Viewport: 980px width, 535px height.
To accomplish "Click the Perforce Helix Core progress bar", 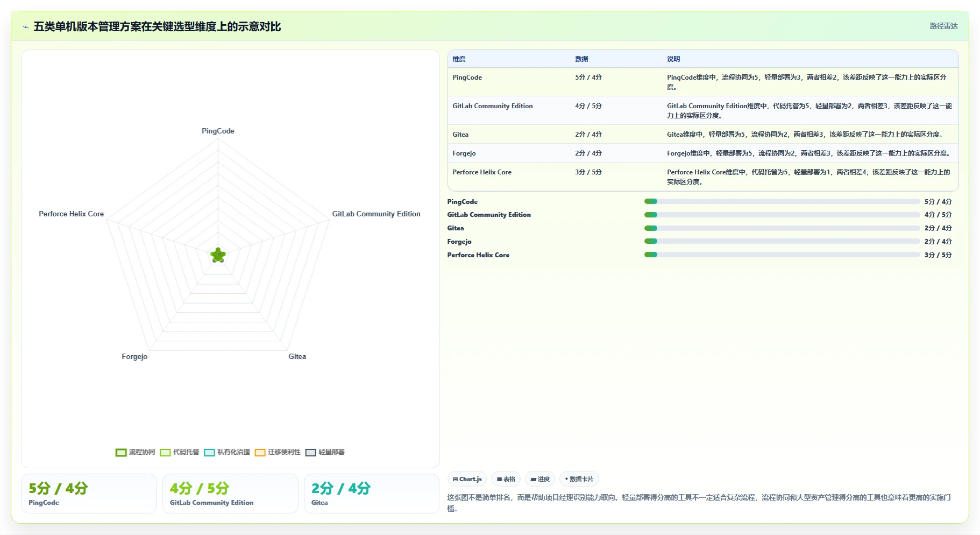I will point(782,255).
